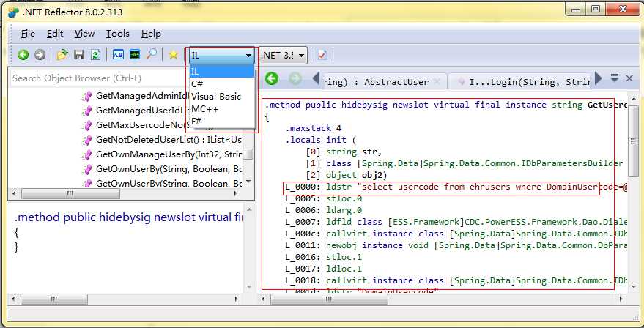Click the open assembly folder icon
644x328 pixels.
click(62, 55)
